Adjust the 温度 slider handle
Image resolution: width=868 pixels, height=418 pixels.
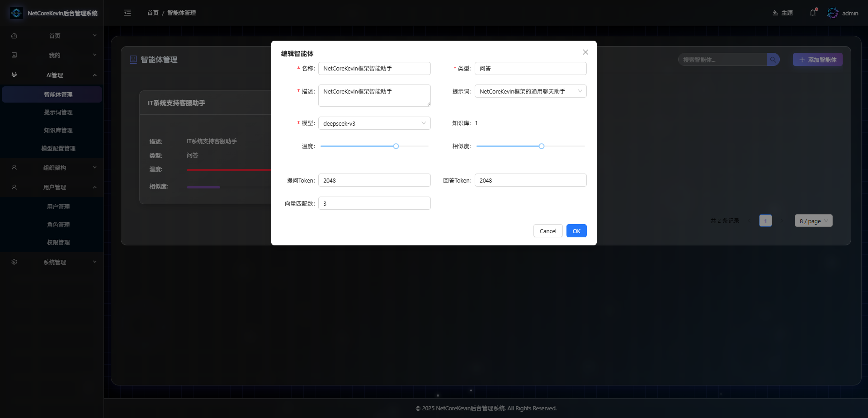(x=396, y=146)
